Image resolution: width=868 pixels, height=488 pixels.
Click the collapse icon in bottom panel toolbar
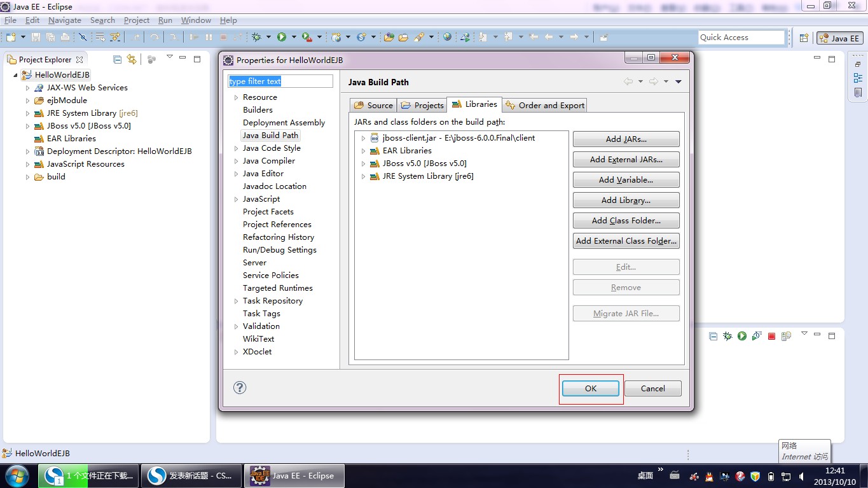(x=713, y=336)
